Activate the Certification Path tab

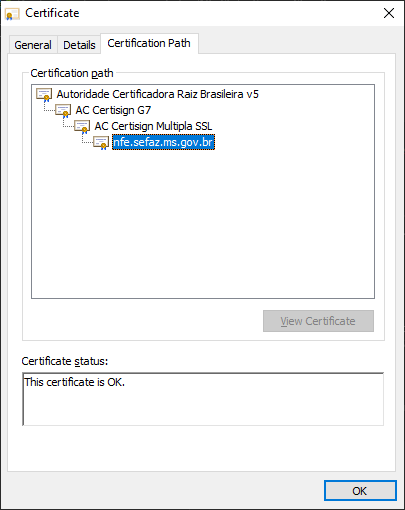[x=149, y=43]
